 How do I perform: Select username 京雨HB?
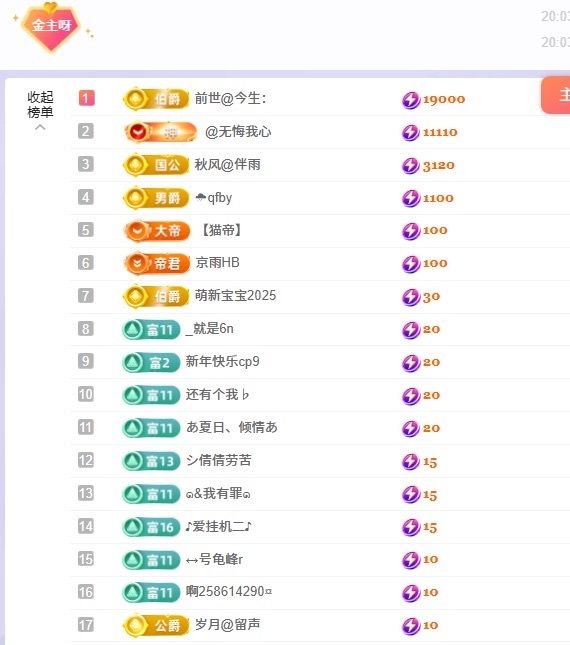click(x=218, y=262)
